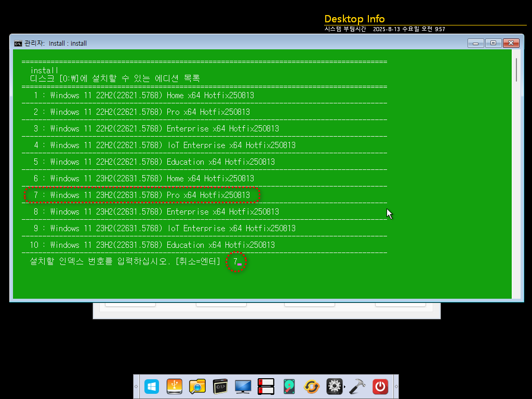Click the red power dock icon
Screen dimensions: 532x399
[380, 387]
